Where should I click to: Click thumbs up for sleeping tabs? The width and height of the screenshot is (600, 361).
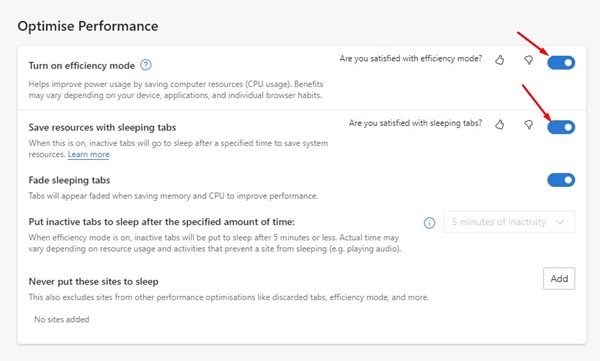click(x=499, y=124)
